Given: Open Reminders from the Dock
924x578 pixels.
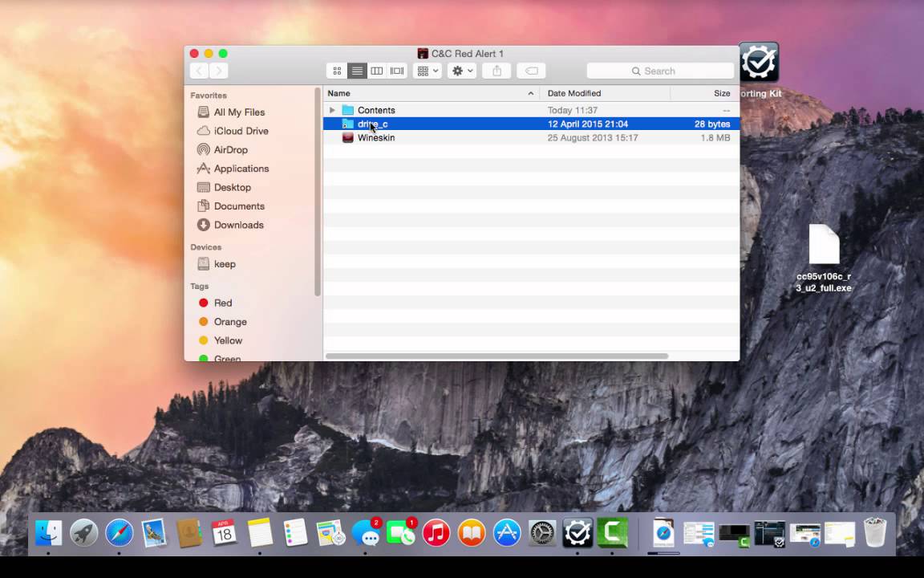Looking at the screenshot, I should (x=295, y=533).
